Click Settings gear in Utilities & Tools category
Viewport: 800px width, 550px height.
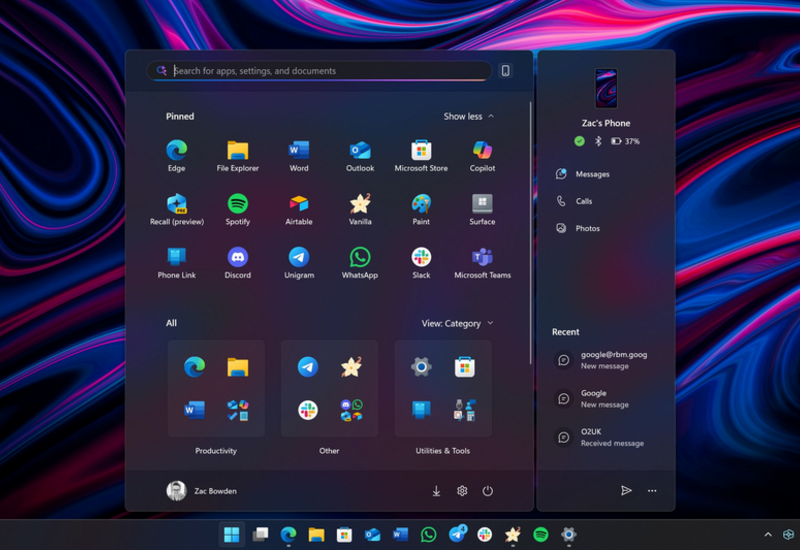421,367
